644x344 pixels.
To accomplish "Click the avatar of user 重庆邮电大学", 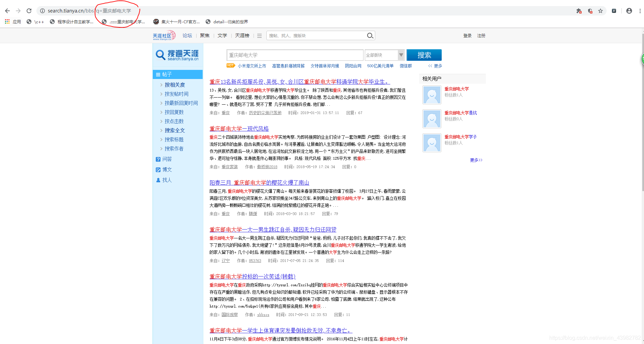I will (x=432, y=95).
